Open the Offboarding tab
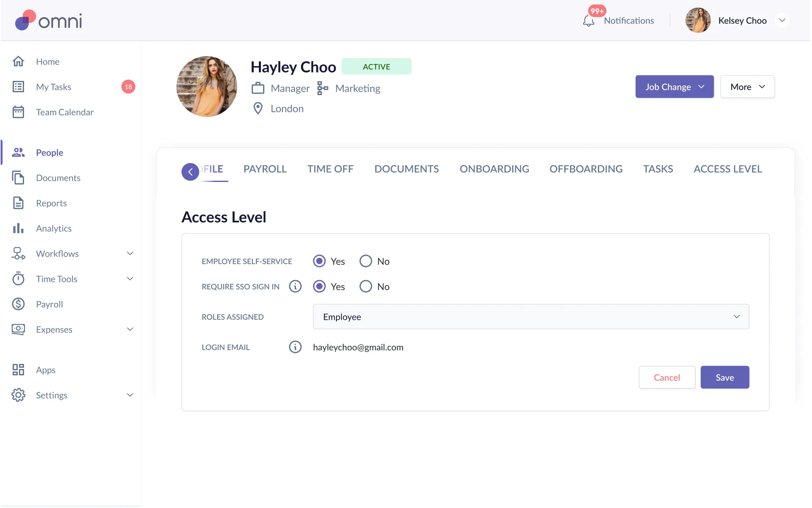 click(586, 169)
